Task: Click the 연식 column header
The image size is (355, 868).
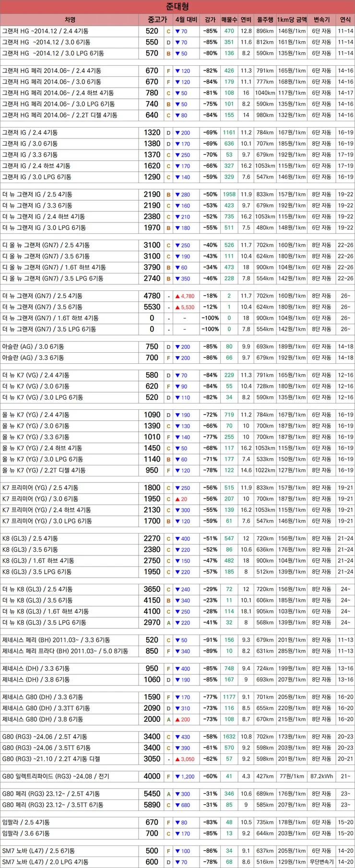Action: (345, 20)
